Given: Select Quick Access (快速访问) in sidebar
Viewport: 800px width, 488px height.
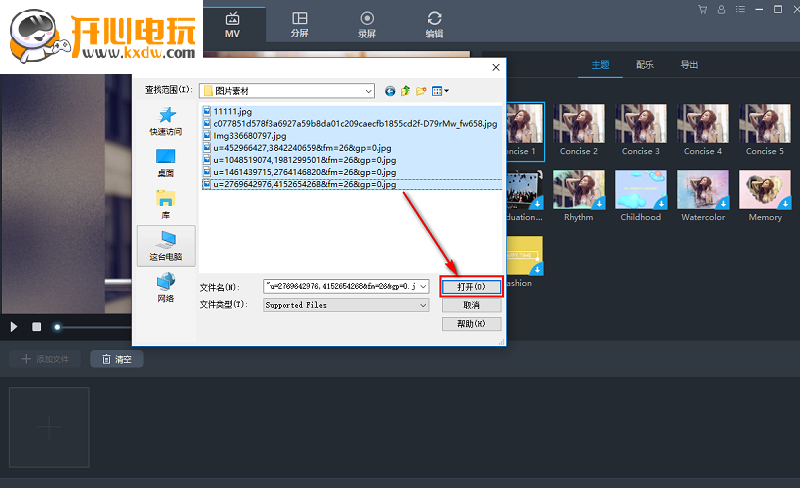Looking at the screenshot, I should tap(166, 120).
